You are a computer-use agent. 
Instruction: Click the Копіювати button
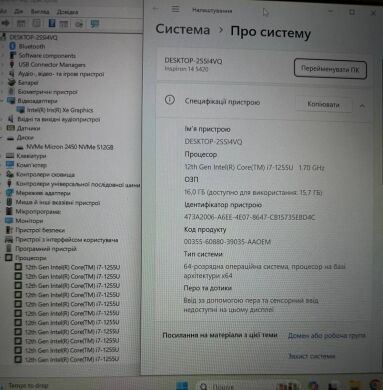coord(323,104)
